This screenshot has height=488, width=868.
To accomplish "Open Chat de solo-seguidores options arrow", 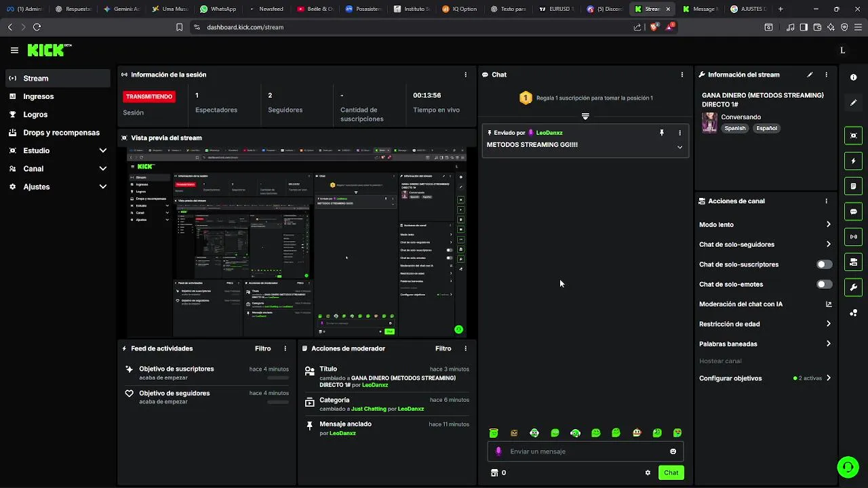I will [828, 245].
